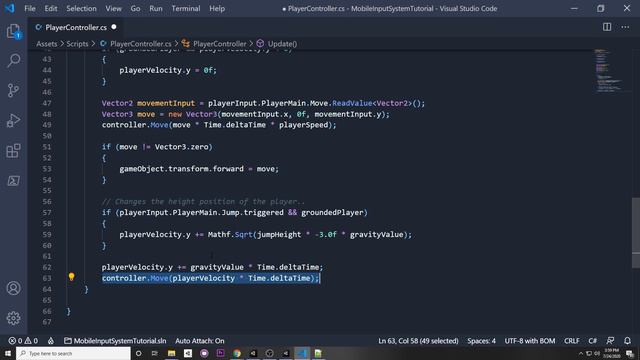The height and width of the screenshot is (360, 640).
Task: Click the unsaved dot on PlayerController.cs tab
Action: (114, 27)
